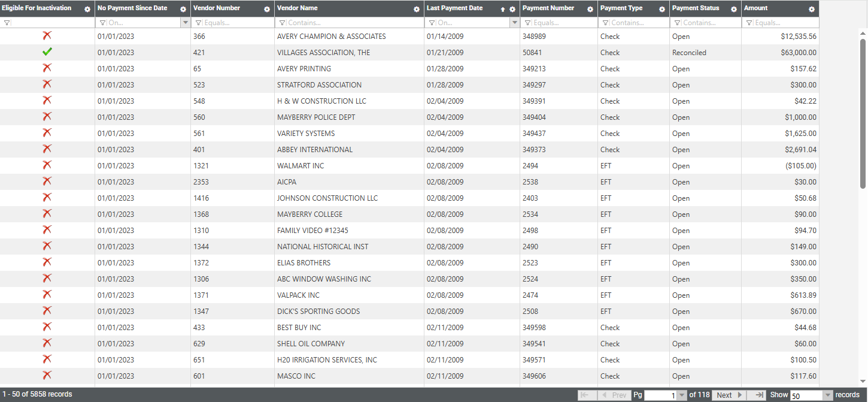Open gear menu on No Payment Since Date column
868x402 pixels.
[183, 10]
